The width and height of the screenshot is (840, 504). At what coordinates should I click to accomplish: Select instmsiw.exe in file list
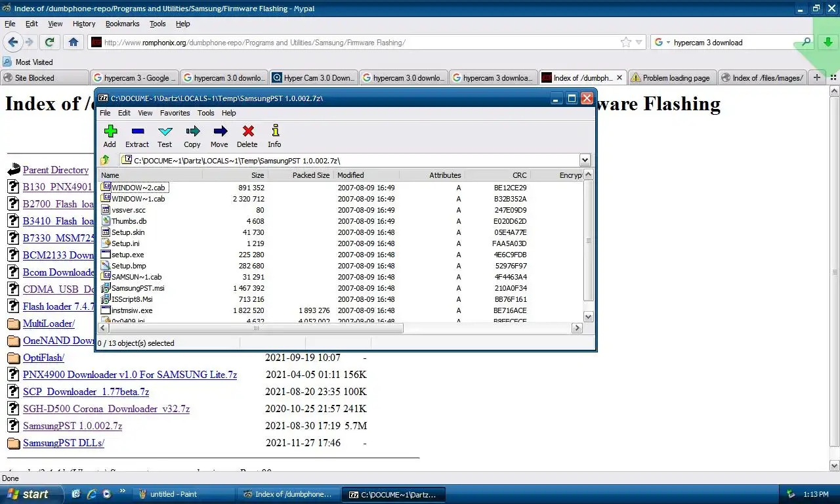click(132, 310)
